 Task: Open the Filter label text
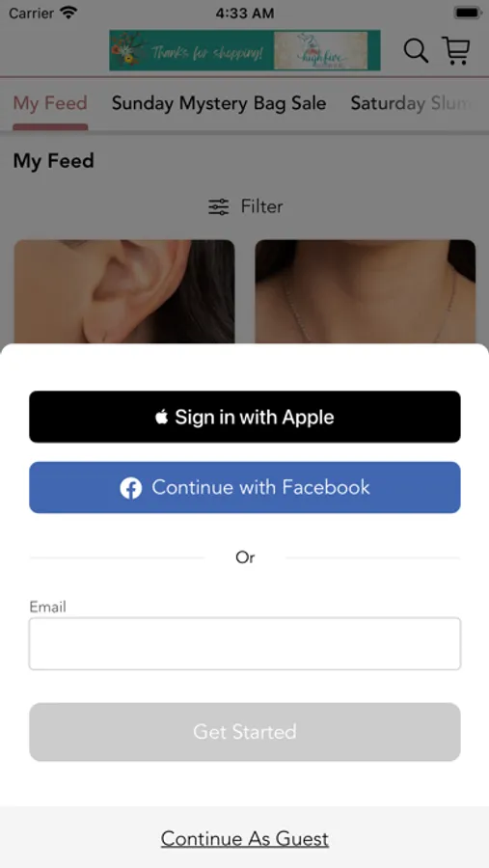click(x=261, y=206)
